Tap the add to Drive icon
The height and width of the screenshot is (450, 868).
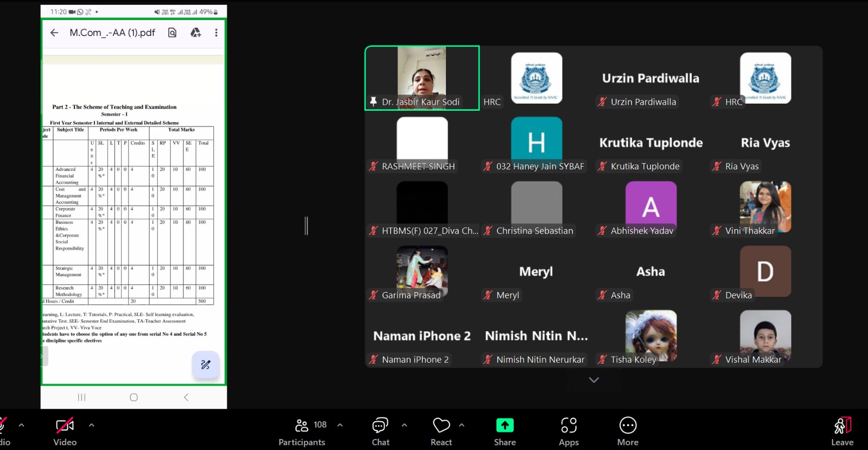(x=195, y=33)
